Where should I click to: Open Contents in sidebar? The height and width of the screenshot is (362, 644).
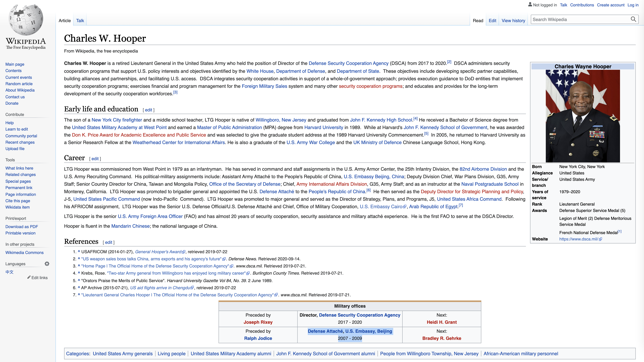tap(13, 71)
